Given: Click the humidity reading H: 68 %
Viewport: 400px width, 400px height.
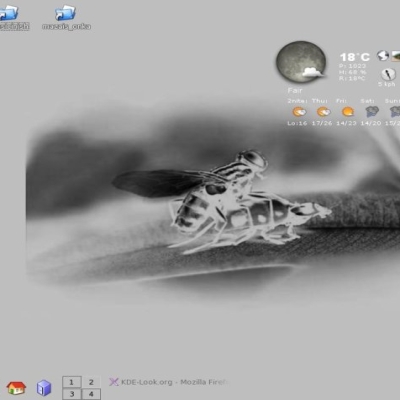Looking at the screenshot, I should pos(352,72).
